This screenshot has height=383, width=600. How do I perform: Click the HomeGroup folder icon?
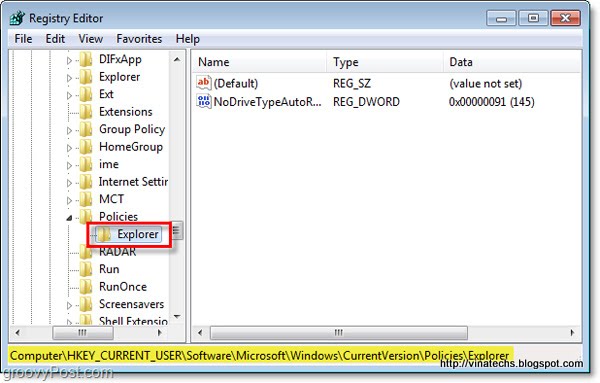coord(86,147)
